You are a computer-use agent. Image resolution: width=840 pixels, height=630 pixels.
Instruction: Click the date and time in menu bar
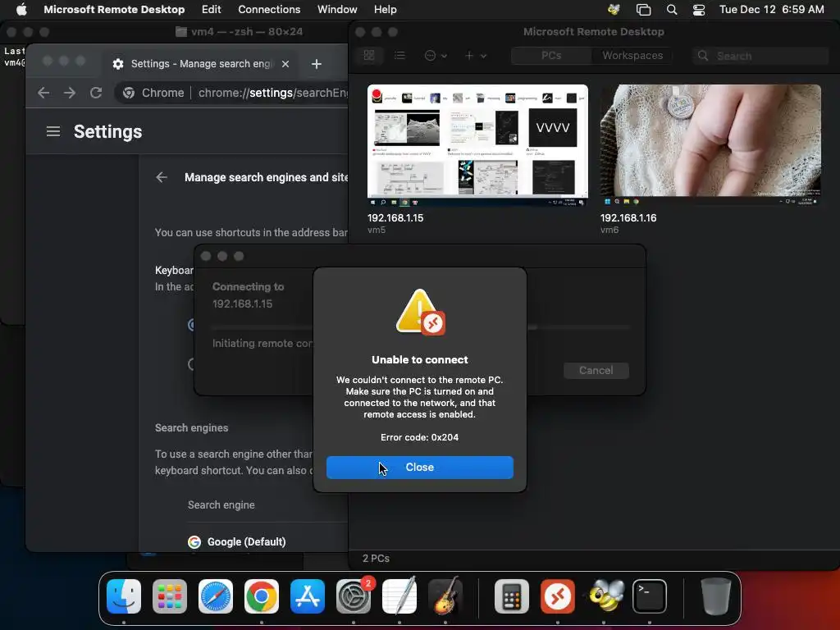(771, 9)
